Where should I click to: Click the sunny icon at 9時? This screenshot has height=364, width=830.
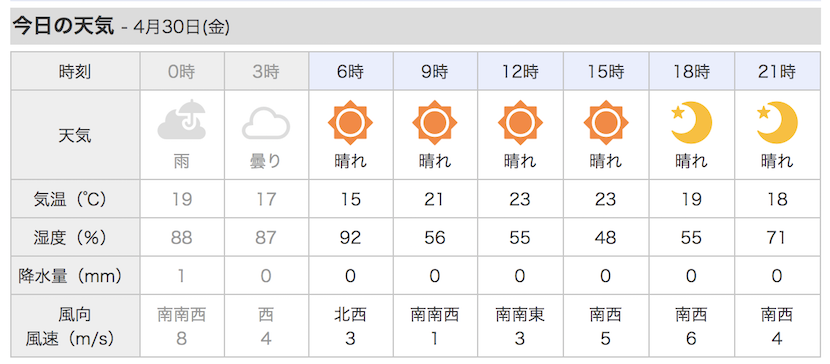(x=435, y=122)
